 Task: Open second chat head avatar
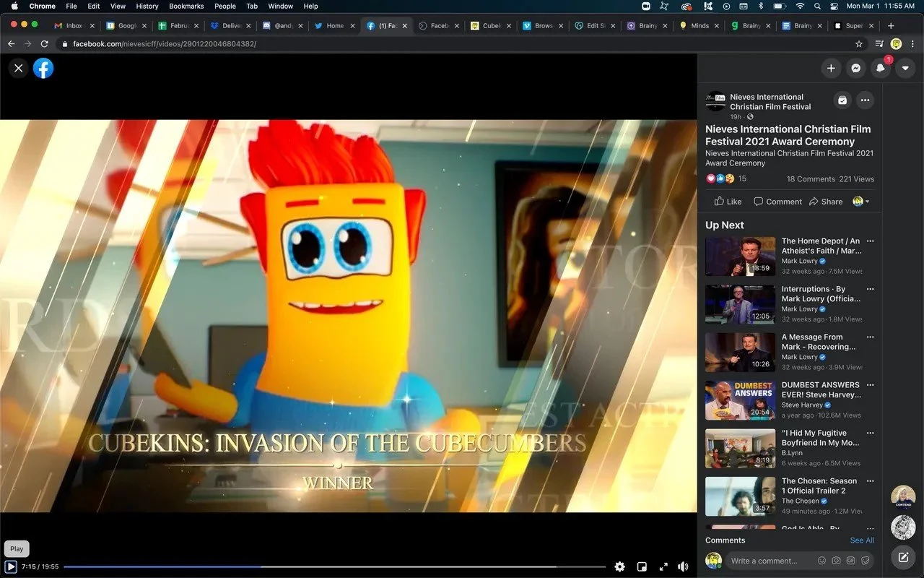tap(903, 527)
